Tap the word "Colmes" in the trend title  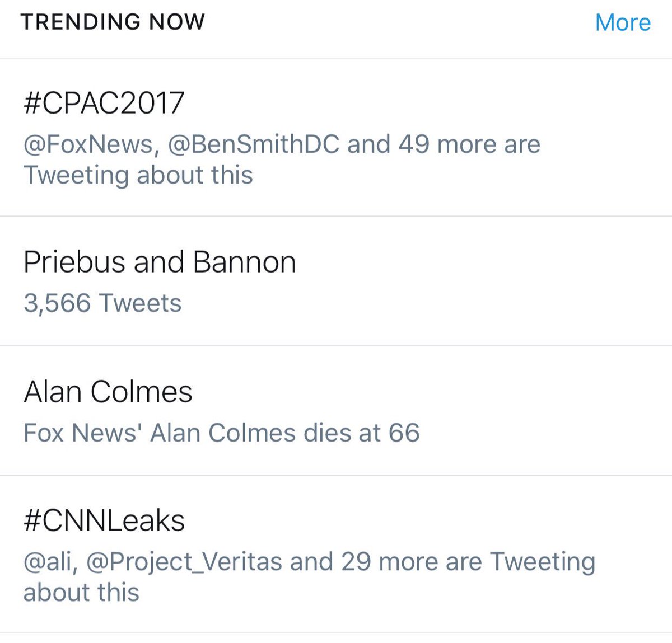(x=142, y=392)
